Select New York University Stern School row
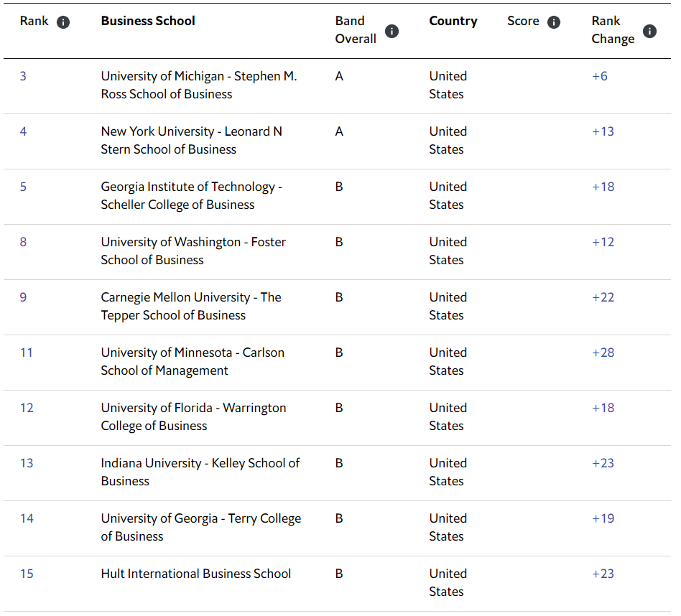Screen dimensions: 681x616 point(191,140)
